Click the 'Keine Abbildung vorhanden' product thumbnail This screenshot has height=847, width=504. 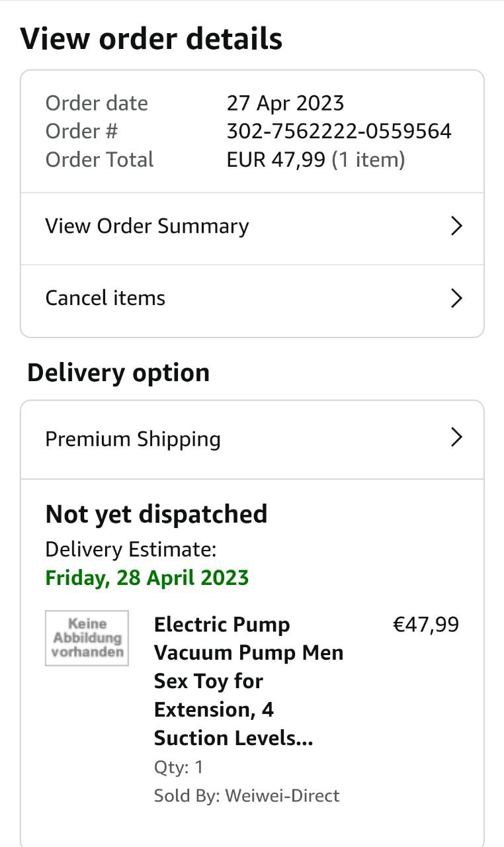tap(87, 638)
